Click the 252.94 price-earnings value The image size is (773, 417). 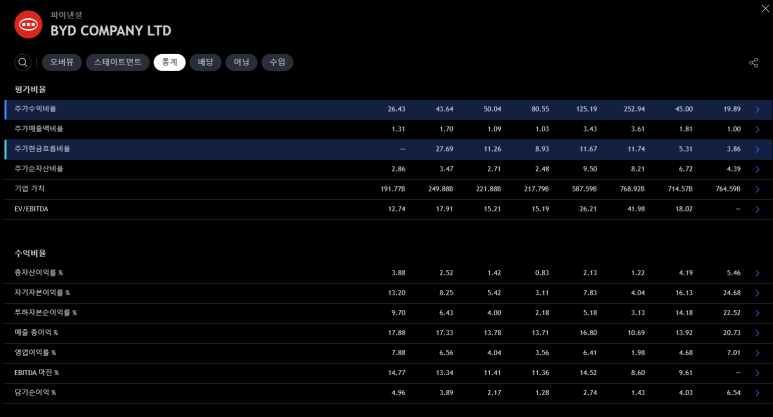click(634, 109)
